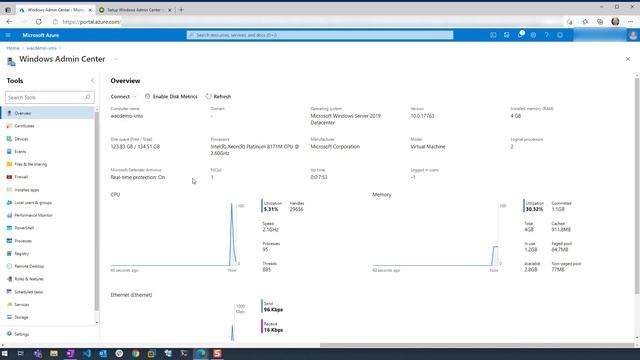The width and height of the screenshot is (640, 360).
Task: Open Task View on the taskbar
Action: 20,353
